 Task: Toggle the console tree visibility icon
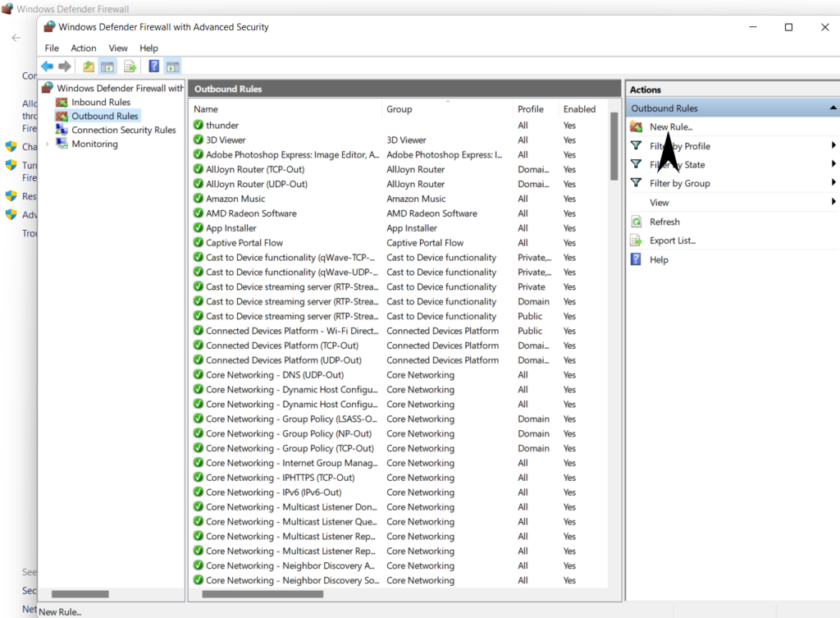click(x=107, y=66)
